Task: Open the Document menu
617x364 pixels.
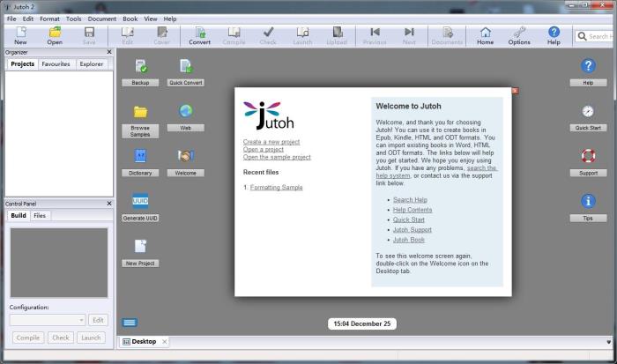Action: 102,19
